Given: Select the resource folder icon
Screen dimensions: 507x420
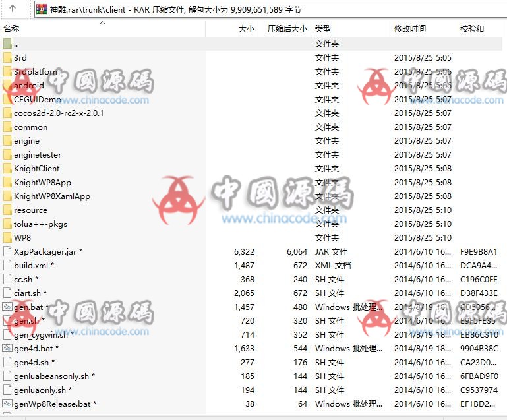Looking at the screenshot, I should point(7,210).
